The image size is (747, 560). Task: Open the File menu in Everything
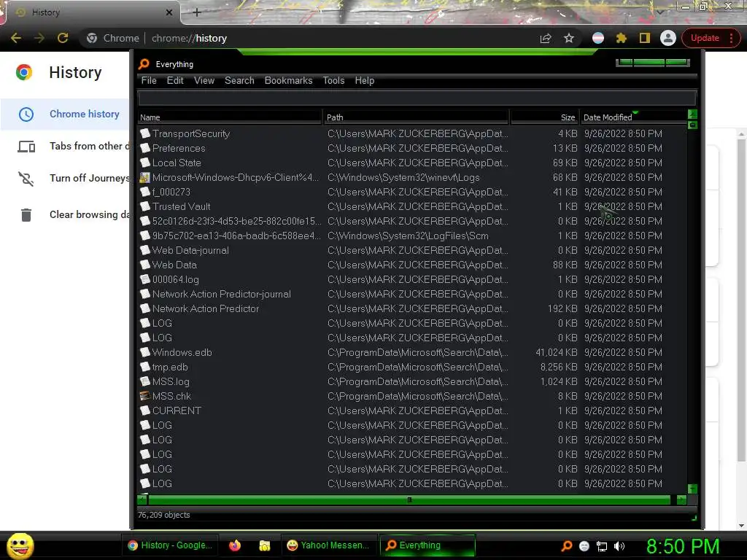[149, 80]
